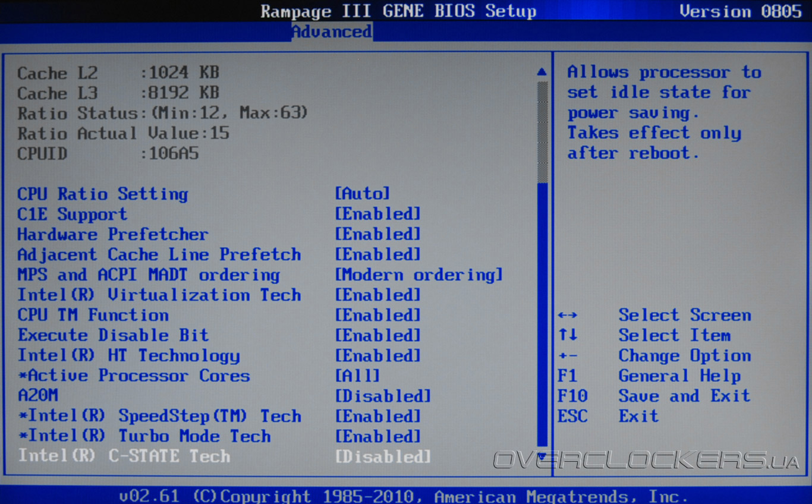812x504 pixels.
Task: Open Intel Turbo Mode Tech [Enabled] value
Action: 377,436
